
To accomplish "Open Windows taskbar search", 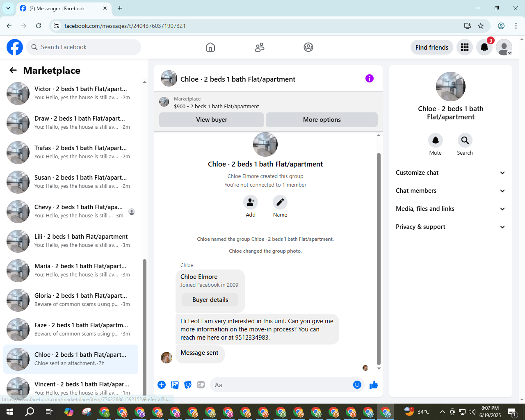I will (x=30, y=412).
